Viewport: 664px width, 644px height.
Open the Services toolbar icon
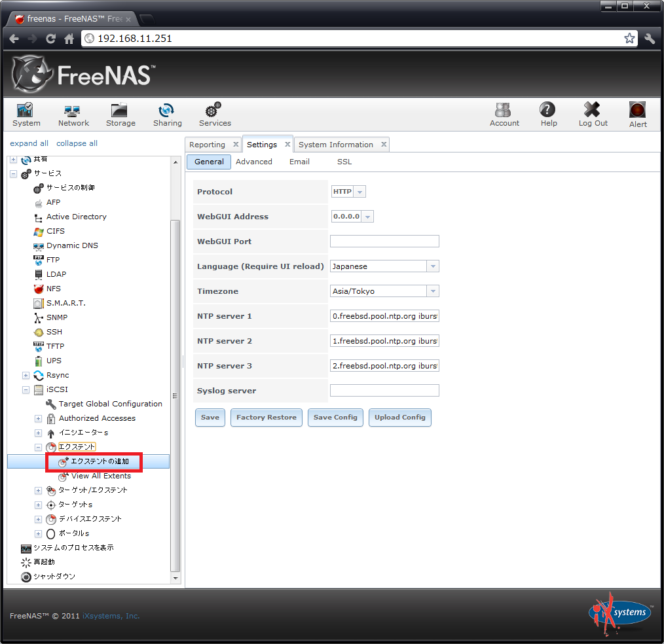215,115
